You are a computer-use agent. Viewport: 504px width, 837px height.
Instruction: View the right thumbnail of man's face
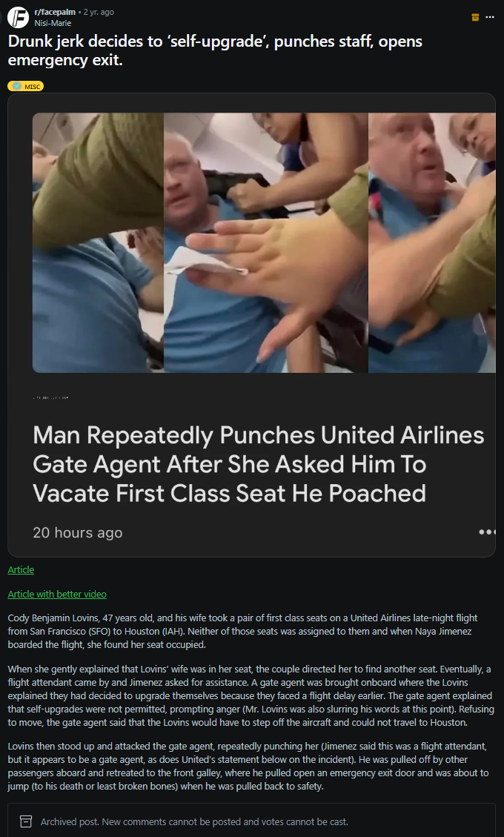pyautogui.click(x=432, y=243)
